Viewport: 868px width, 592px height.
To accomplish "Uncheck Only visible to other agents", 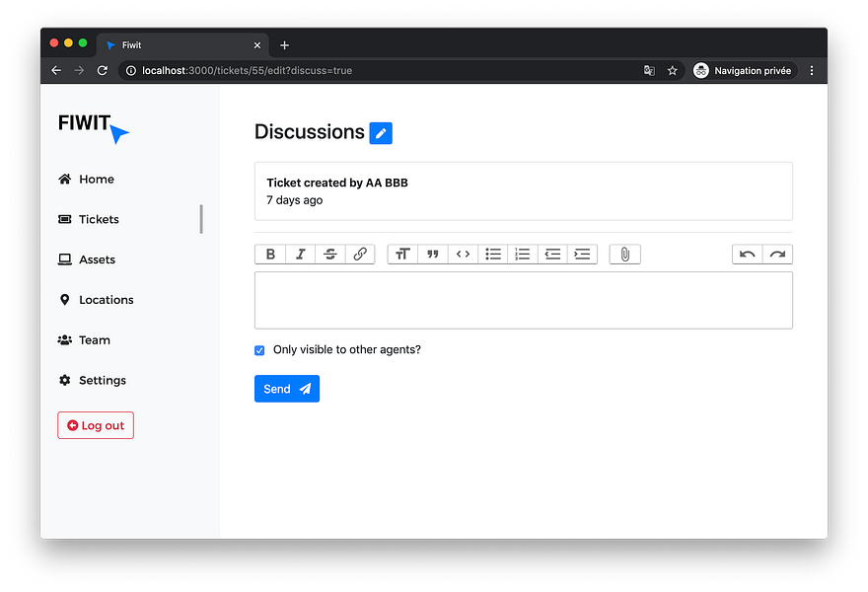I will 259,350.
